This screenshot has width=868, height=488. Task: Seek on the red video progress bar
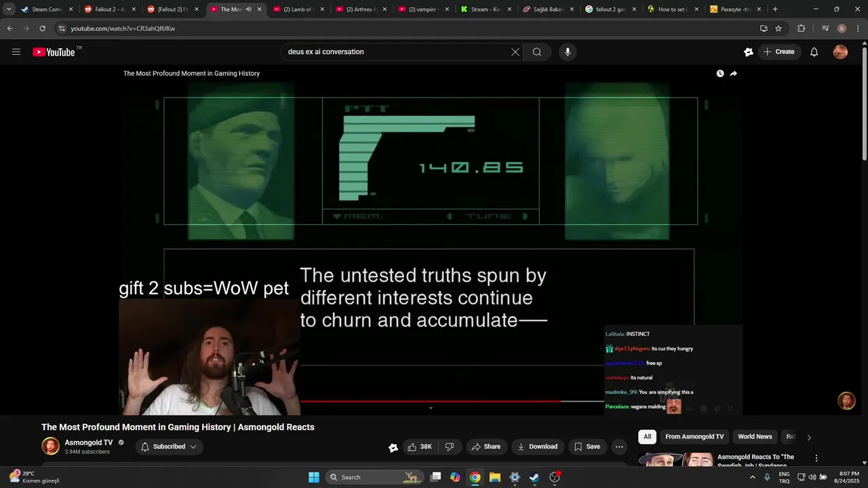coord(431,401)
